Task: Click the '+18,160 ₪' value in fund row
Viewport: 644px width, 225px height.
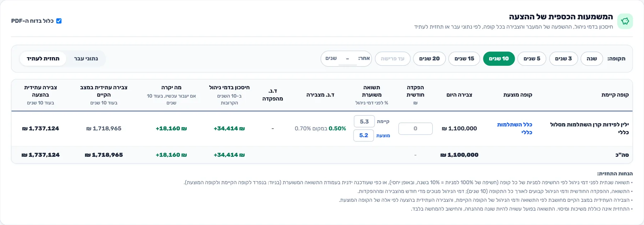Action: [171, 129]
